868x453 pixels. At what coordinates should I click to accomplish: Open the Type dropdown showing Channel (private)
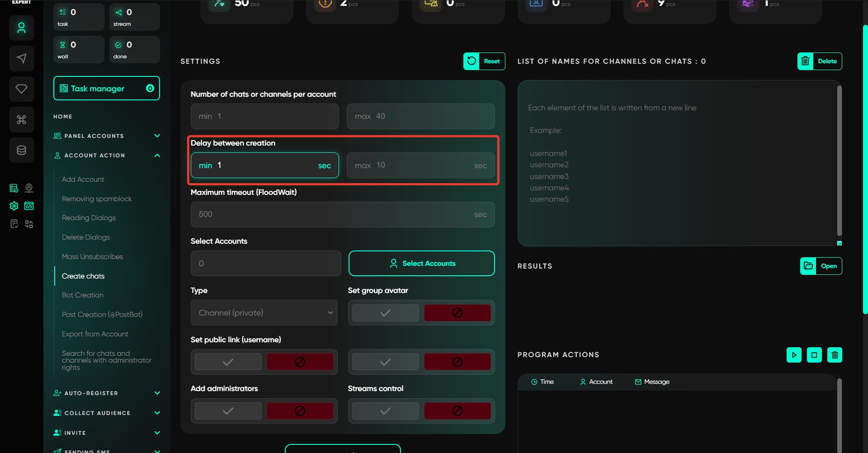pyautogui.click(x=264, y=313)
